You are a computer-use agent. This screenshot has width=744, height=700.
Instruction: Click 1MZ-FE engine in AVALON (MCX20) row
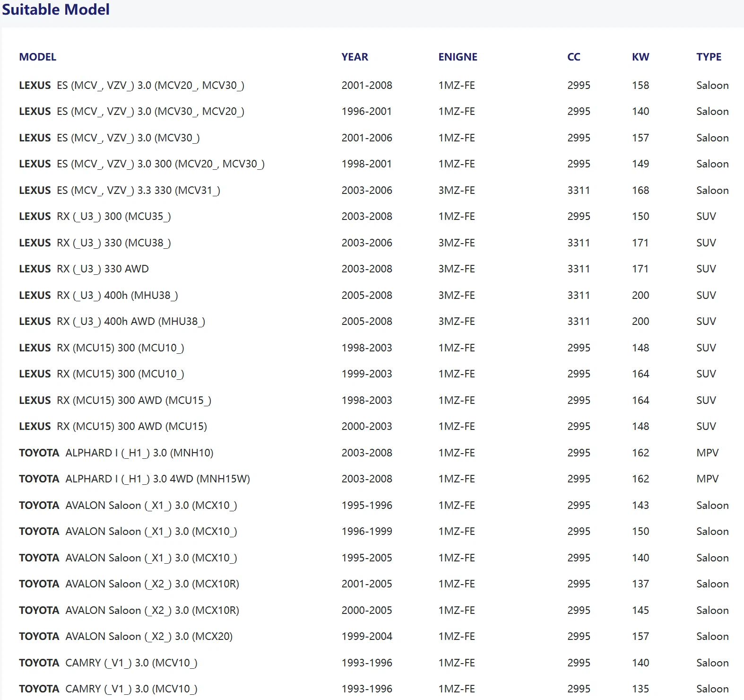457,637
